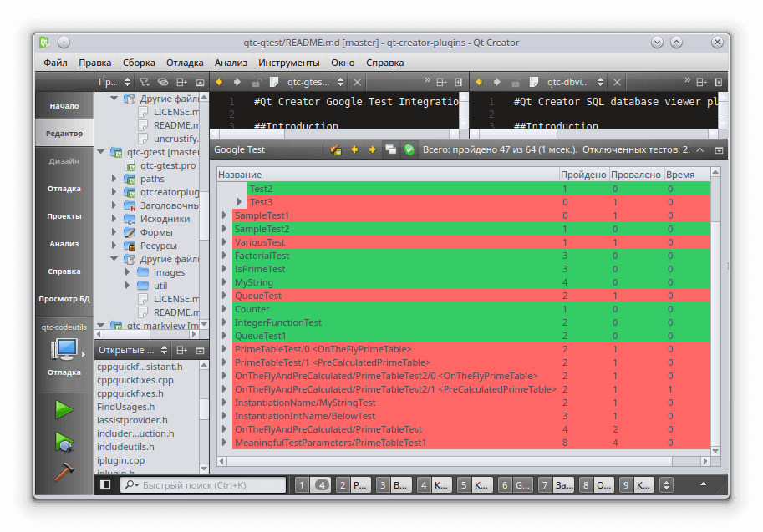
Task: Toggle output pane 3
Action: click(393, 485)
